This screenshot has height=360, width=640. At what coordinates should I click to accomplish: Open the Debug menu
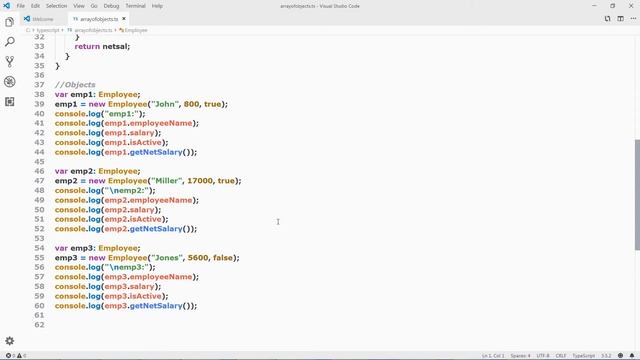tap(111, 6)
